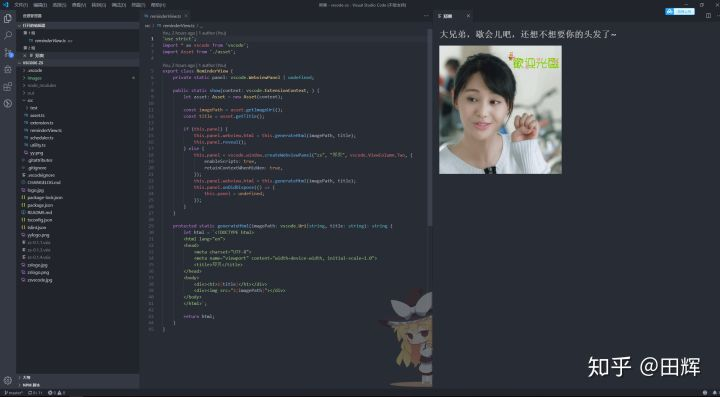The width and height of the screenshot is (720, 397).
Task: Open package.json in the explorer
Action: point(40,205)
